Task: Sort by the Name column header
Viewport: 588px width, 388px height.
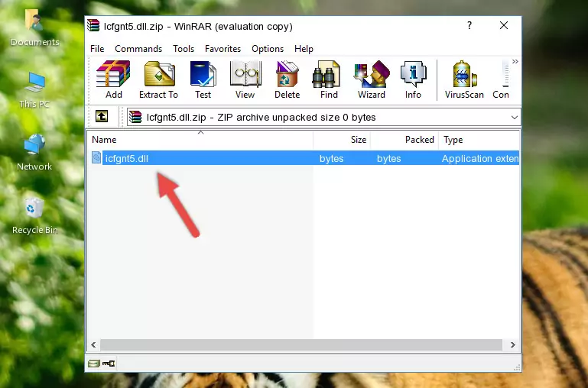Action: 200,139
